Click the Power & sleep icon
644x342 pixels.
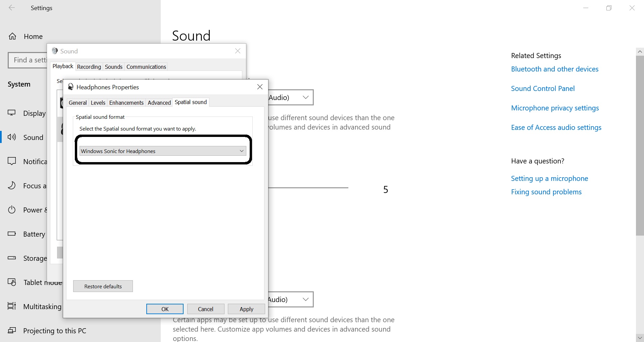(x=12, y=210)
